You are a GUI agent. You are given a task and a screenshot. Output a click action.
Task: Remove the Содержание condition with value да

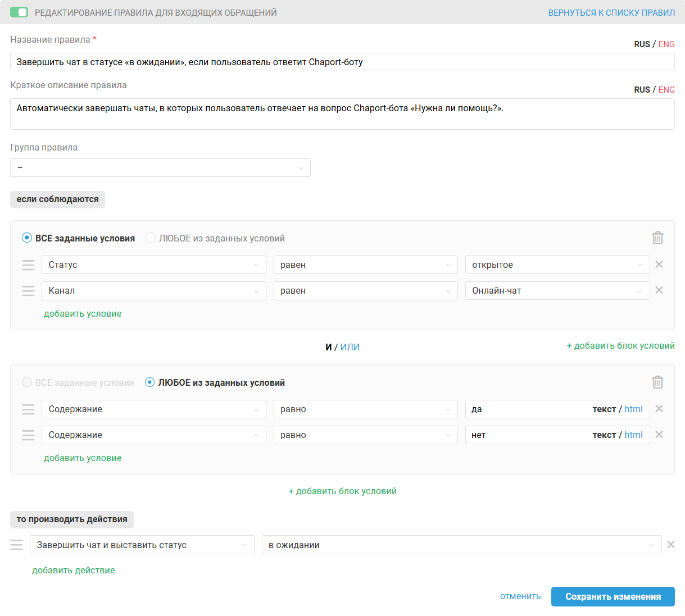point(659,409)
